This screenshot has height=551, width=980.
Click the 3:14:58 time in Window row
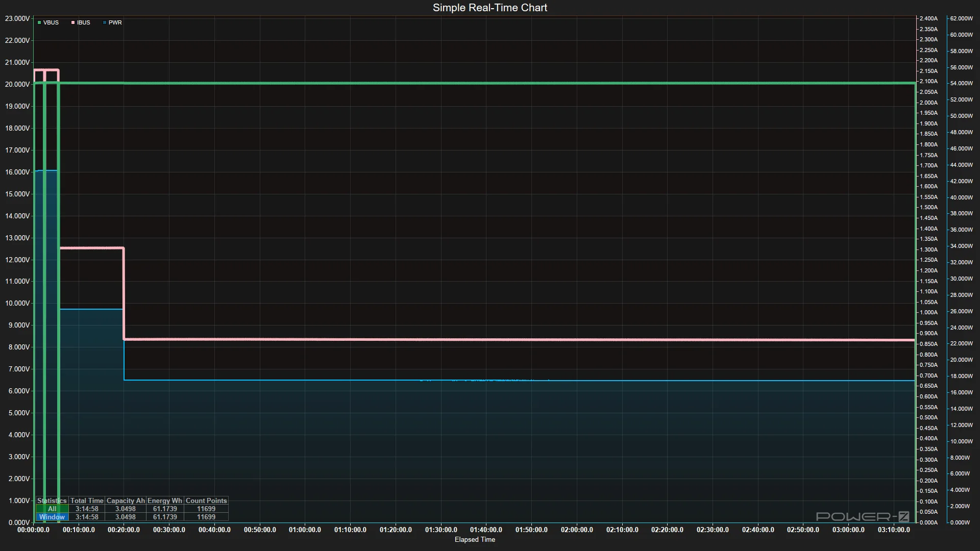[x=87, y=517]
